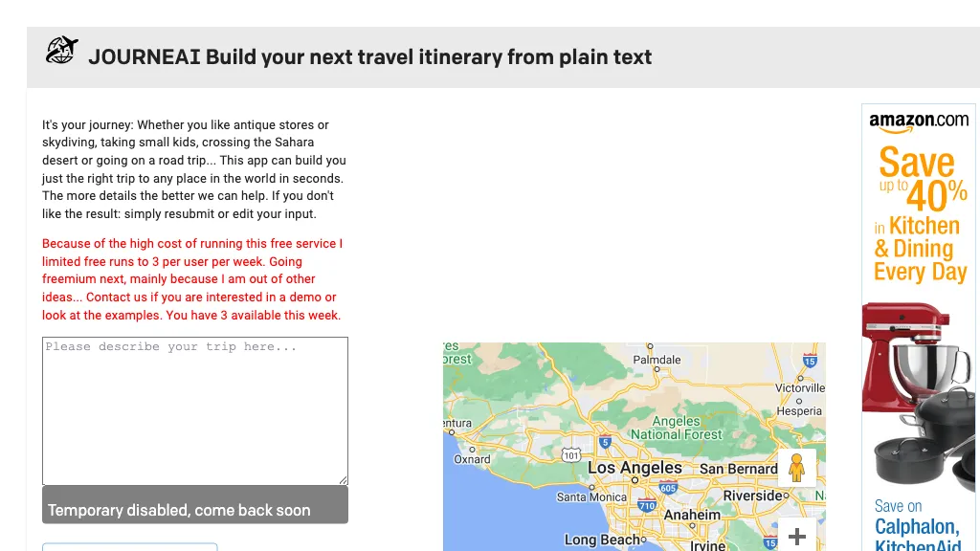Select Los Angeles label on the map
The width and height of the screenshot is (980, 551).
tap(635, 468)
